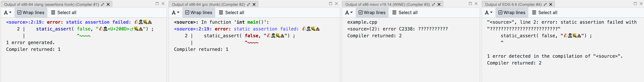
Task: Toggle Wrap lines in the EDG output pane
Action: tap(512, 12)
